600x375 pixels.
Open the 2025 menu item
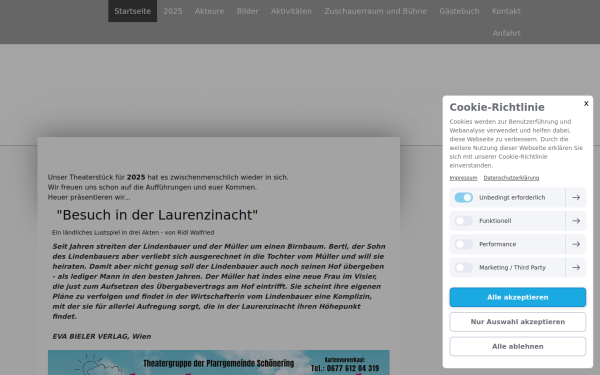tap(173, 11)
